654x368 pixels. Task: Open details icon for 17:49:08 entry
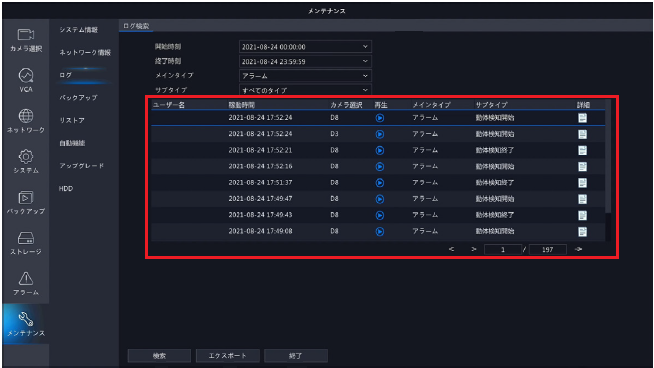(583, 232)
